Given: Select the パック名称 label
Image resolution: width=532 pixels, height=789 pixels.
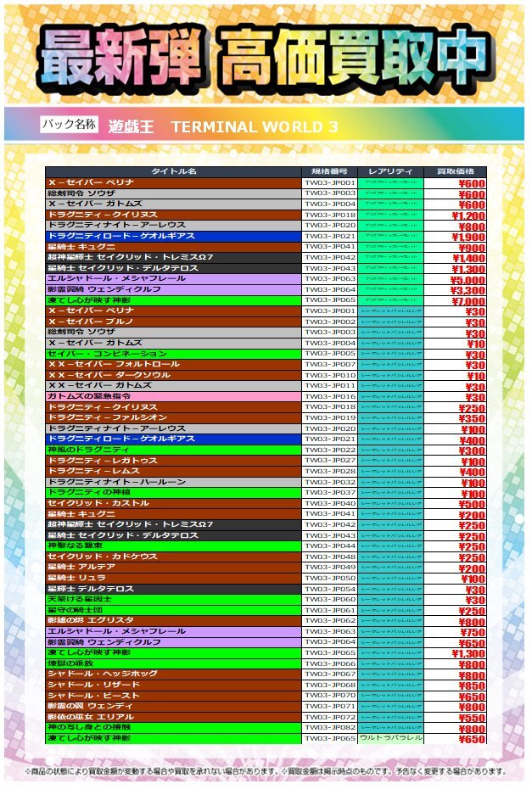Looking at the screenshot, I should coord(69,124).
